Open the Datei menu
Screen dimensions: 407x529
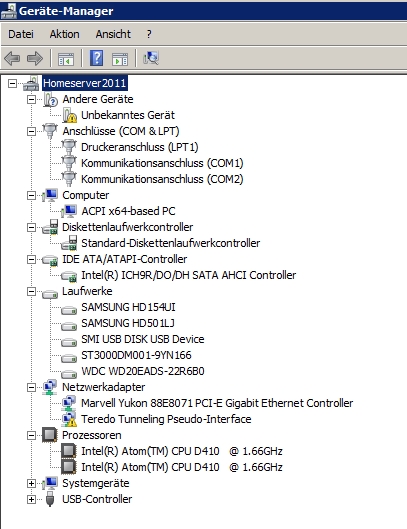point(21,34)
